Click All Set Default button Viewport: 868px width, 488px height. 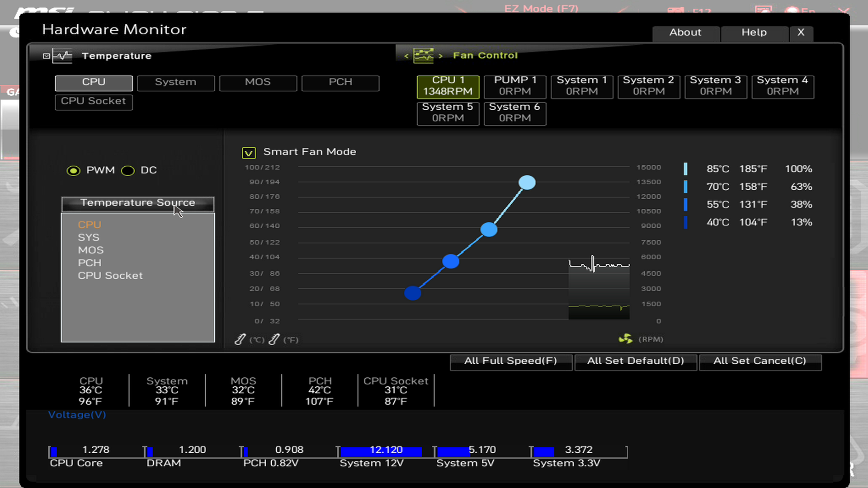[636, 361]
